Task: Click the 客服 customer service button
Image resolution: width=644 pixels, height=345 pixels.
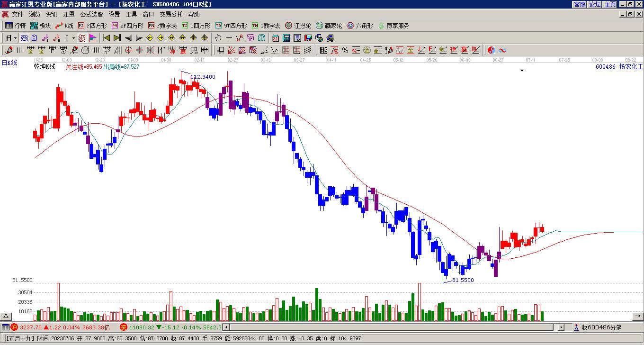Action: [x=580, y=4]
